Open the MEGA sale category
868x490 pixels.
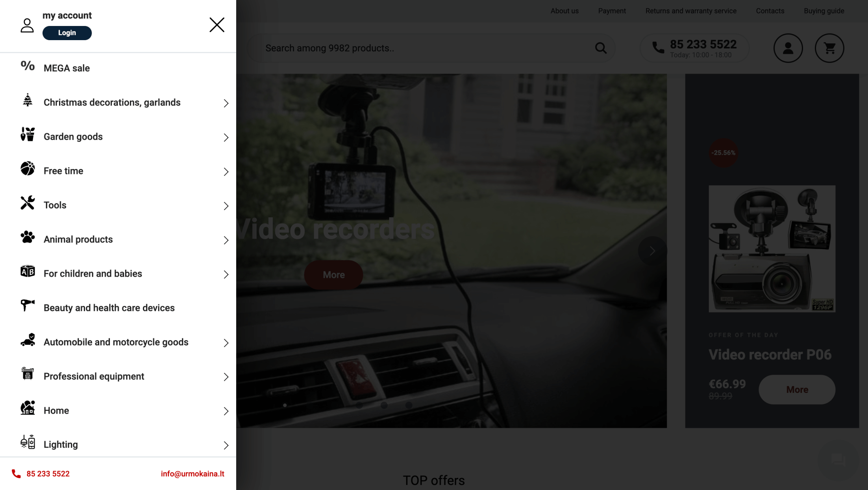[67, 68]
